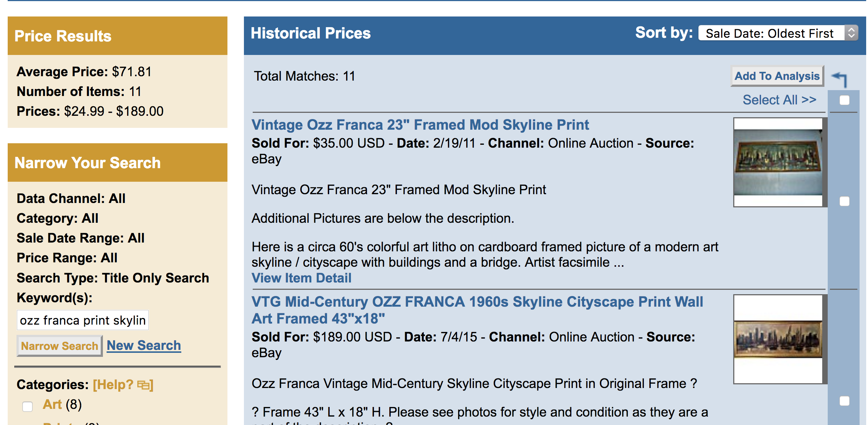Open Vintage Ozz Franca 23" Framed Mod Skyline title
Viewport: 868px width, 425px height.
(420, 125)
